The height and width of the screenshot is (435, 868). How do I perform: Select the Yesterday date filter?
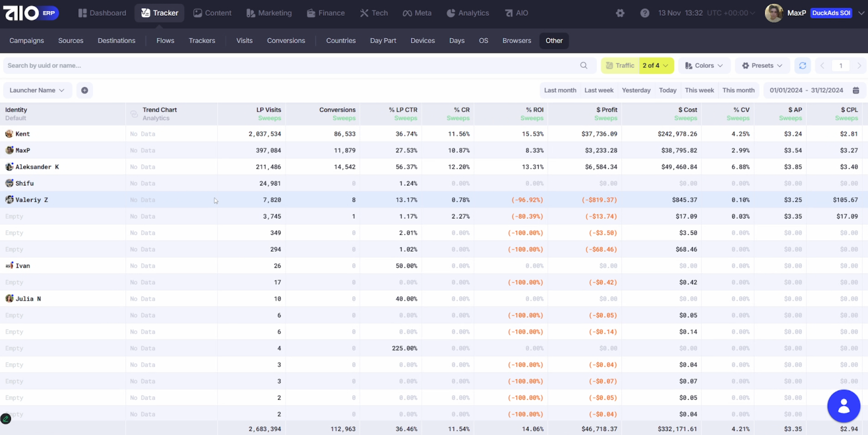click(636, 91)
